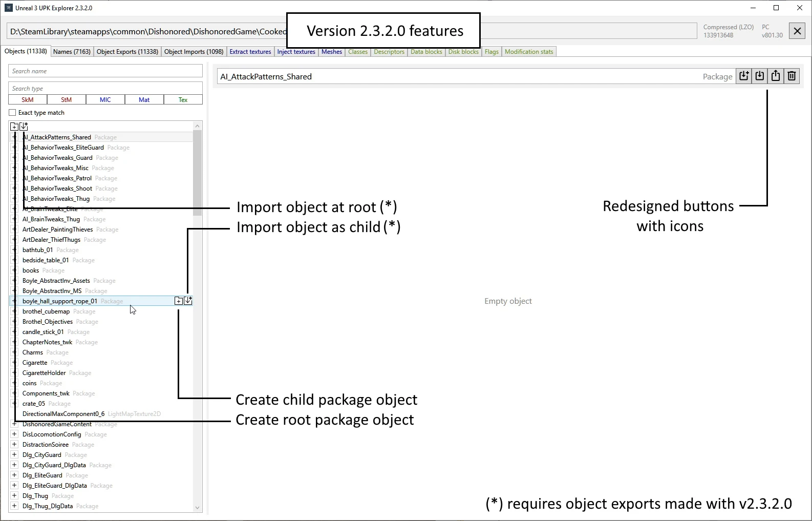Toggle the SkM type filter
Screen dimensions: 812x521
28,100
